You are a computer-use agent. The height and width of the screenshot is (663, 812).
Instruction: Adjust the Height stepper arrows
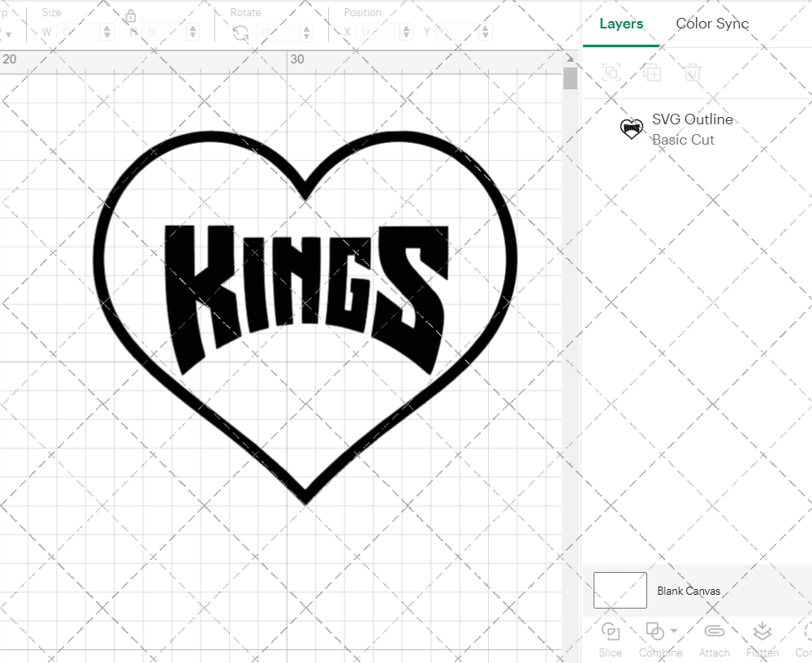point(192,32)
